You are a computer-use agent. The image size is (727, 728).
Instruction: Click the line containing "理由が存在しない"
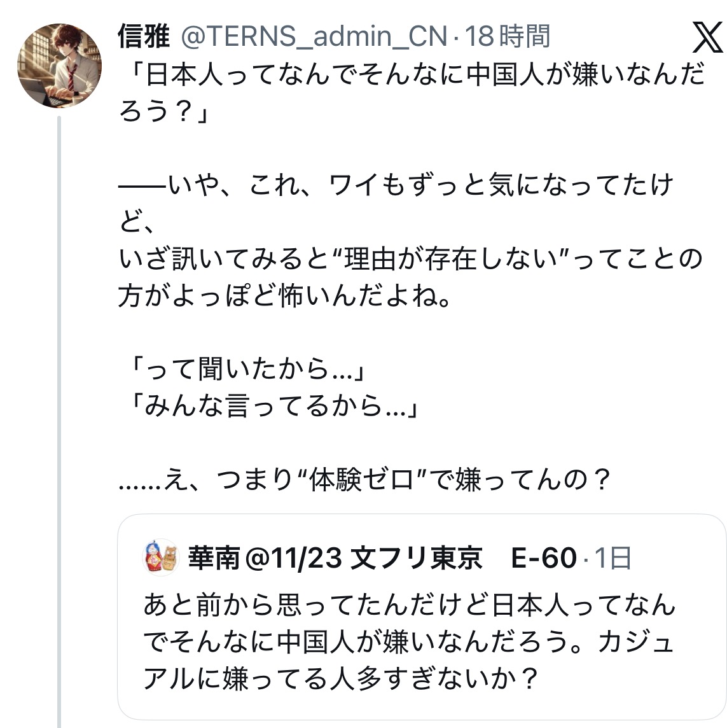(x=410, y=260)
